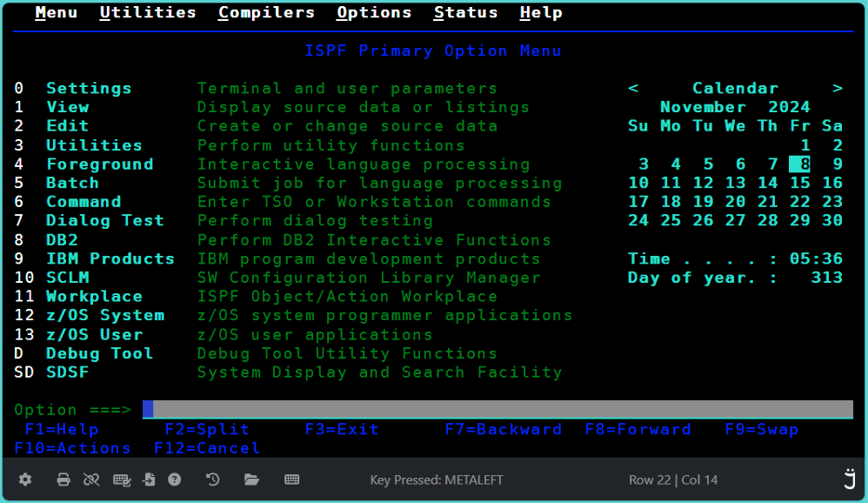
Task: Select the Edit option
Action: 68,125
